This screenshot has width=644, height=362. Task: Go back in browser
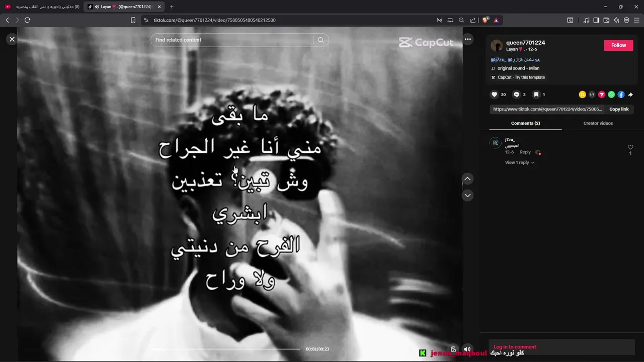(x=7, y=20)
